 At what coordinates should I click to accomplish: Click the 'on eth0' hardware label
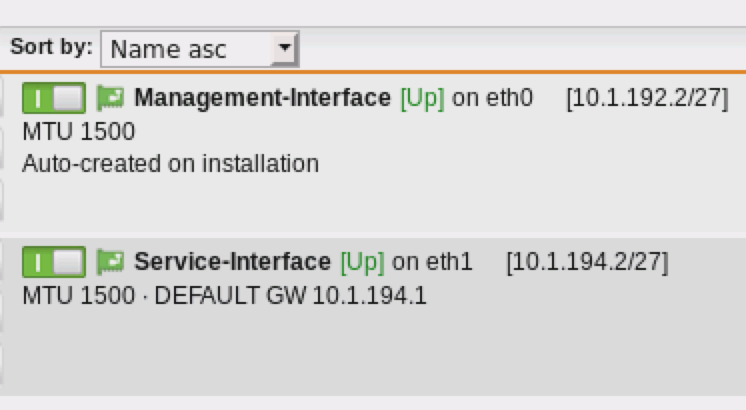point(492,98)
